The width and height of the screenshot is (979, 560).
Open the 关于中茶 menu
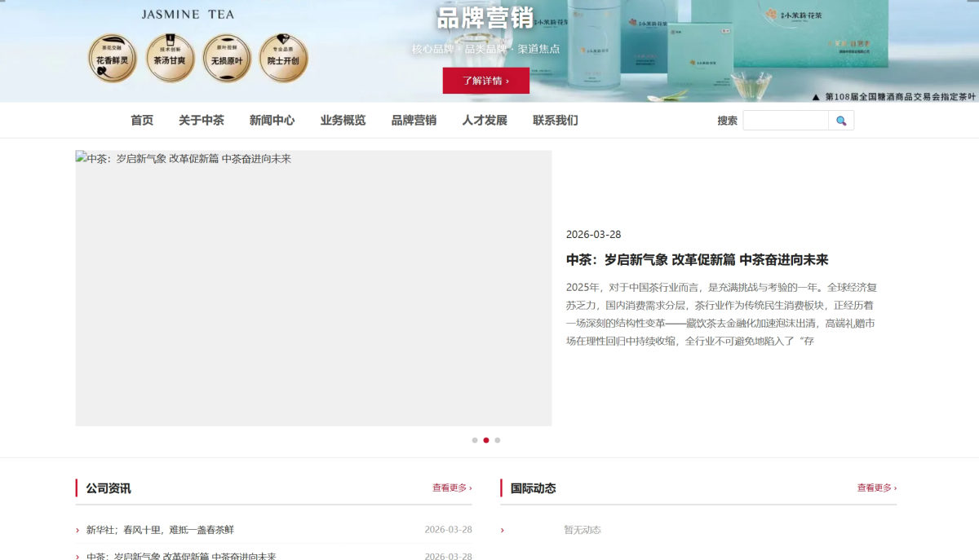[x=202, y=121]
